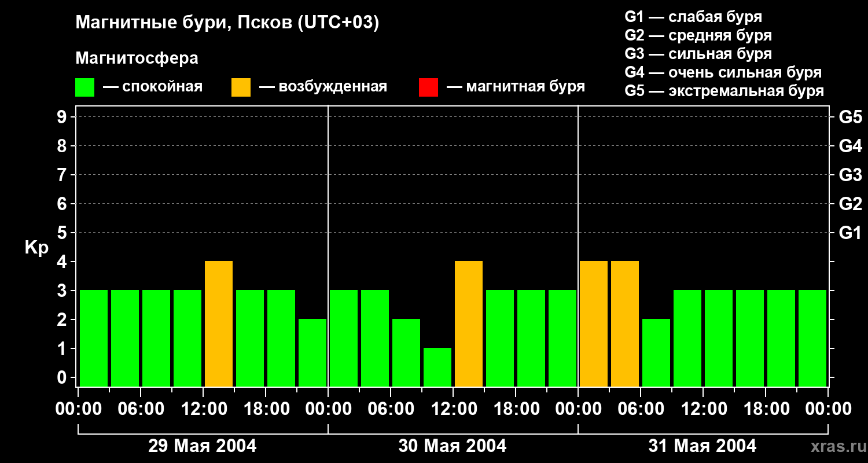The image size is (868, 463).
Task: Click the orange Kp 4 bar on 30 Мая
Action: (x=469, y=324)
